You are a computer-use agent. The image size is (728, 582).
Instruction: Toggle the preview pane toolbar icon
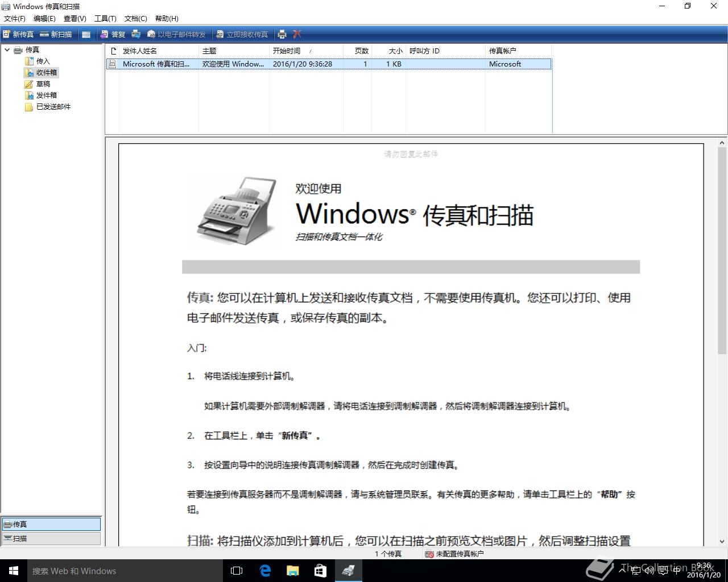click(x=86, y=34)
